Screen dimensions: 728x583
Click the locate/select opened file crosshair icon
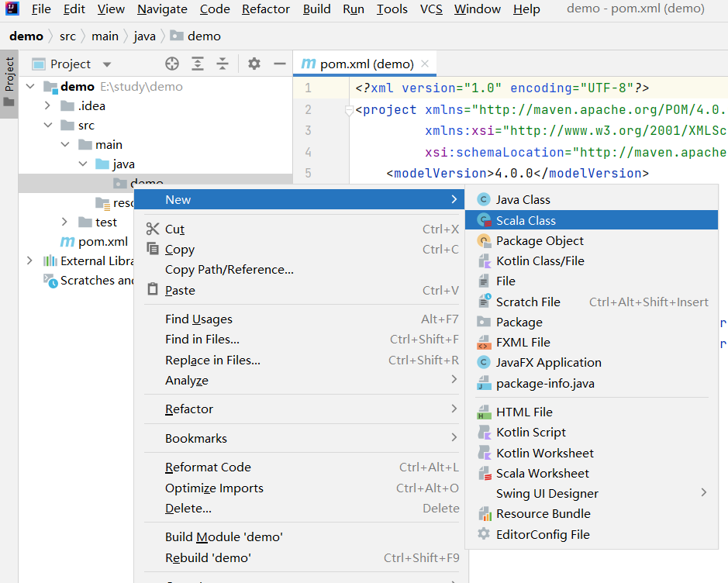point(172,64)
